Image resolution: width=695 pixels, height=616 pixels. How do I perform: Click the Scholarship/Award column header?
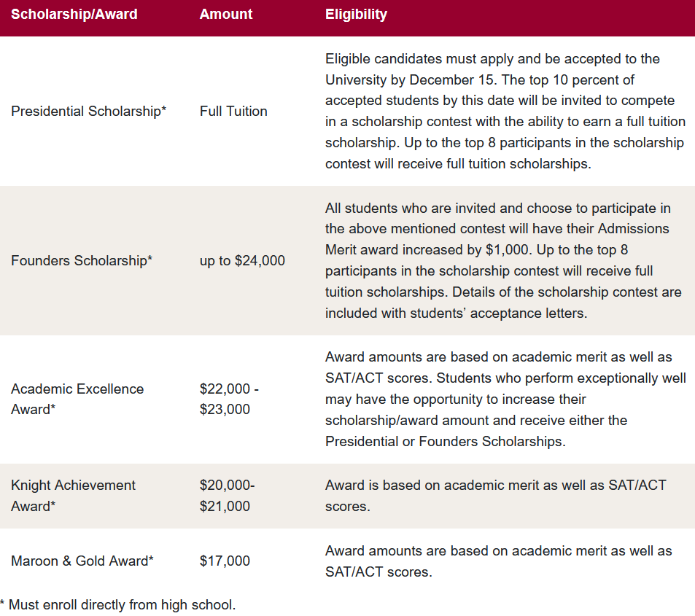click(74, 15)
